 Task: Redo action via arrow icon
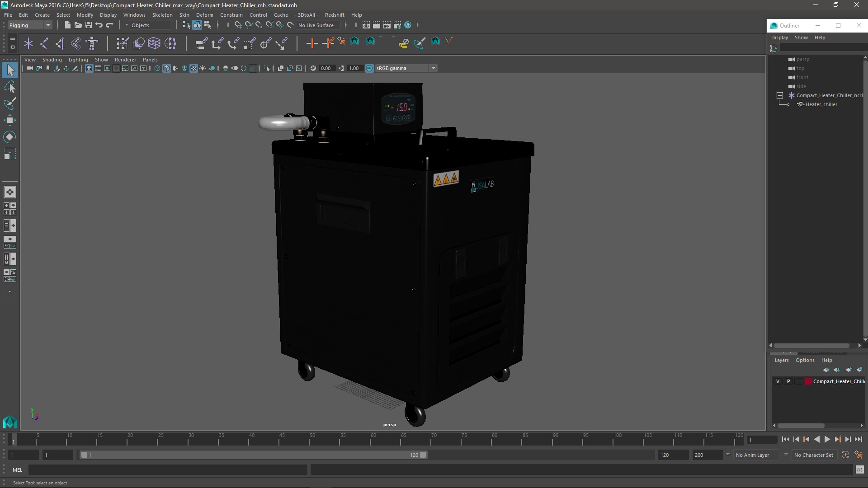[109, 25]
